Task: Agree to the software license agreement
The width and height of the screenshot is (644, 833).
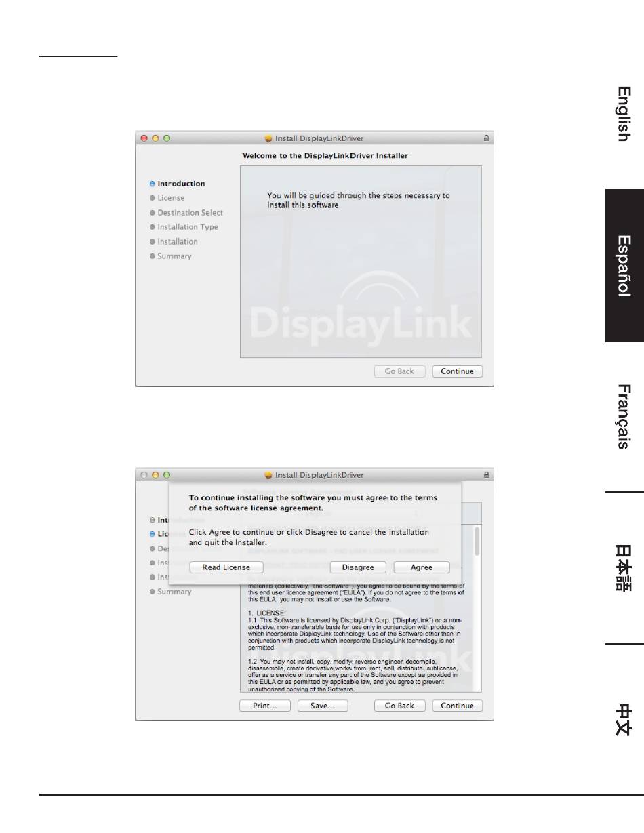Action: click(421, 567)
